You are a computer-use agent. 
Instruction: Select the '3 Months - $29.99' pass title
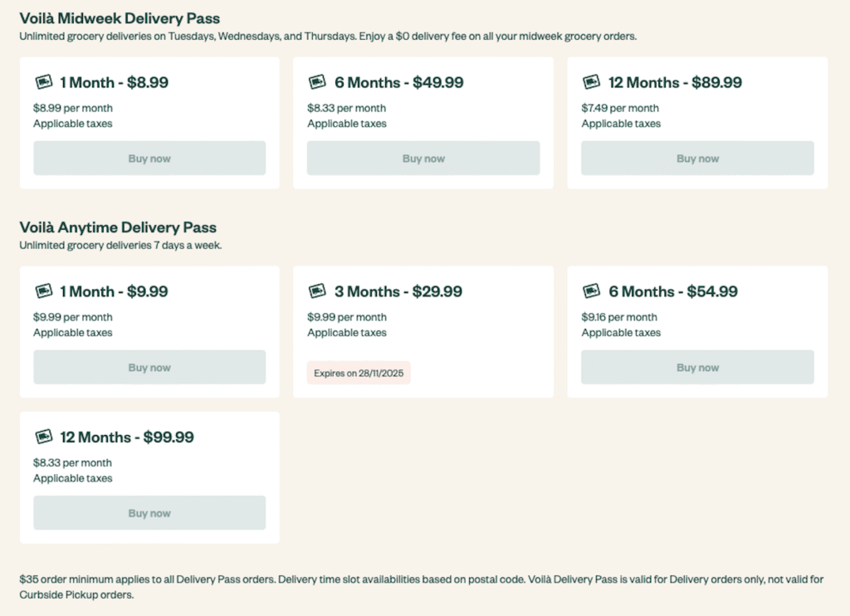pyautogui.click(x=398, y=291)
